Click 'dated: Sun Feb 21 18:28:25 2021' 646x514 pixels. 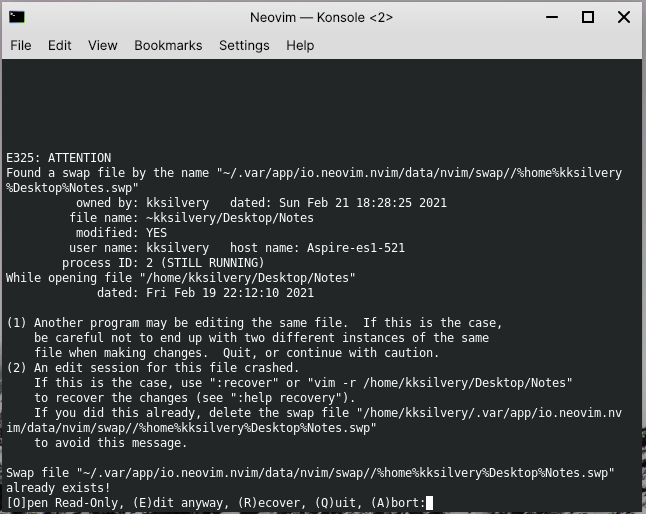[338, 203]
